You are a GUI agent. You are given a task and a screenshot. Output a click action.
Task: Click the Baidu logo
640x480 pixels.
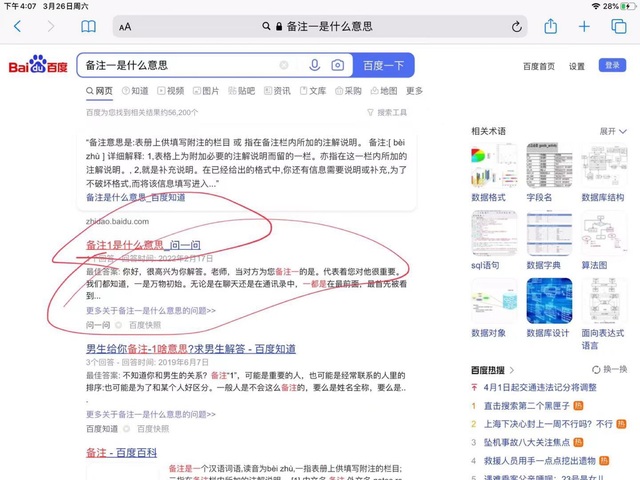pos(38,66)
